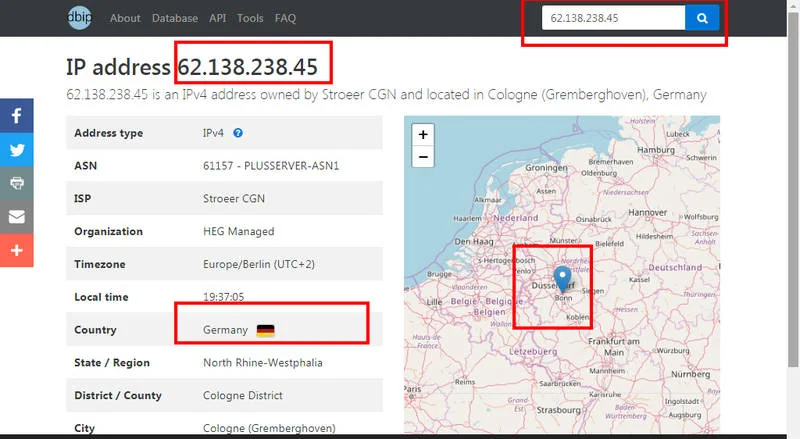Share page via Facebook icon

(x=17, y=115)
